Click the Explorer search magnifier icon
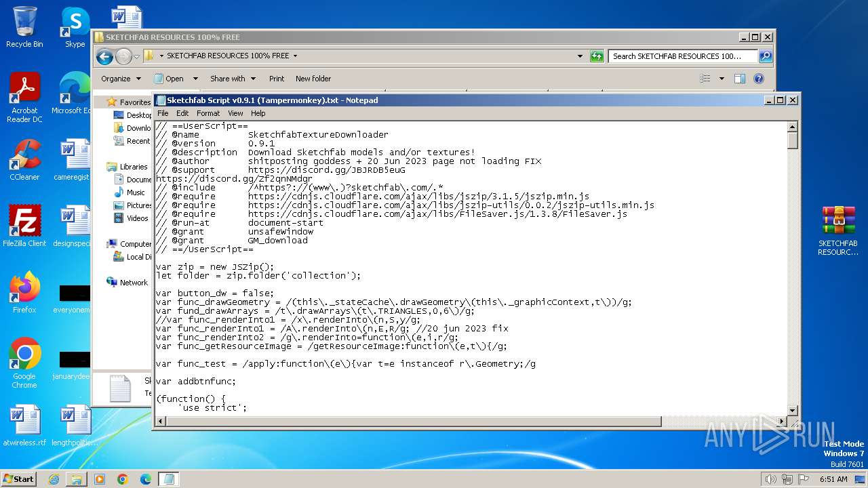This screenshot has width=868, height=488. [x=766, y=56]
